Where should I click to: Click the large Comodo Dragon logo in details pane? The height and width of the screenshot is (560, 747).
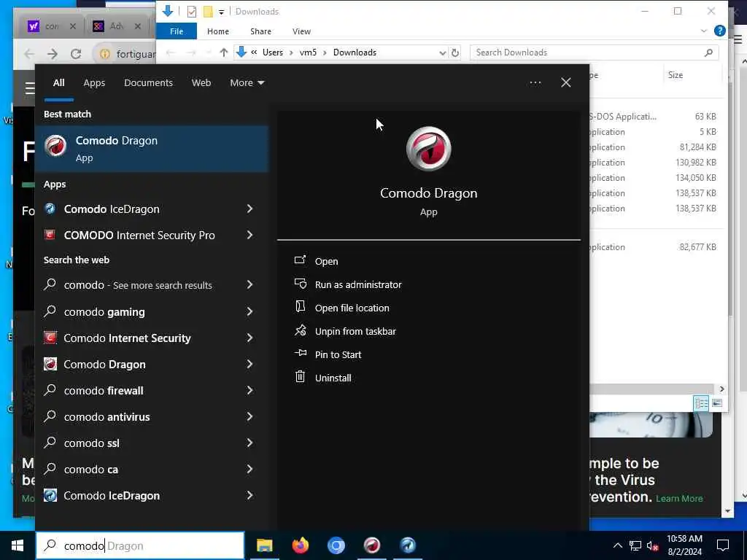click(x=428, y=149)
